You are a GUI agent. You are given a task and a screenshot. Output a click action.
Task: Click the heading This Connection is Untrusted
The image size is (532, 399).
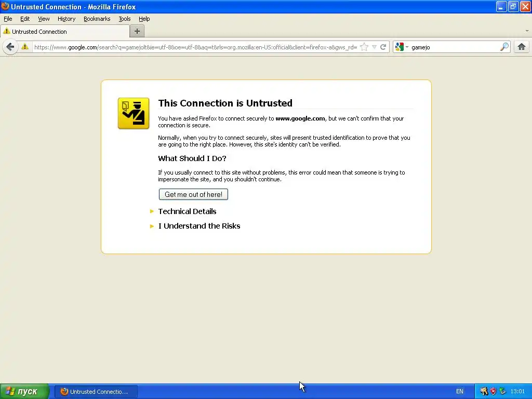(x=225, y=103)
